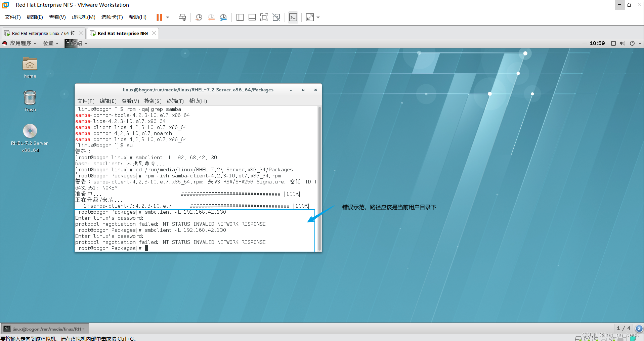The width and height of the screenshot is (644, 341).
Task: Click the stretch guest display icon
Action: (x=310, y=17)
